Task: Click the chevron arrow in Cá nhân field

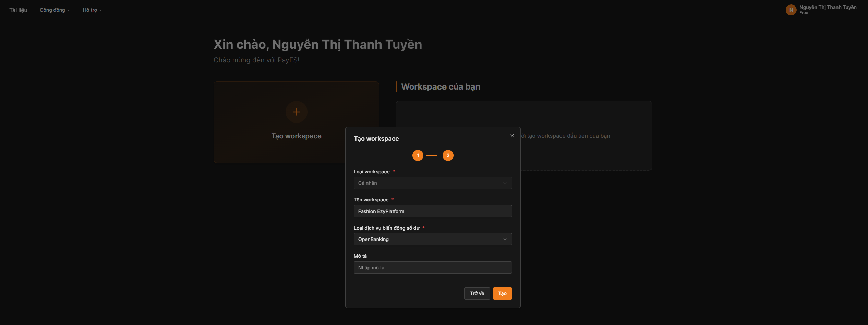Action: 505,183
